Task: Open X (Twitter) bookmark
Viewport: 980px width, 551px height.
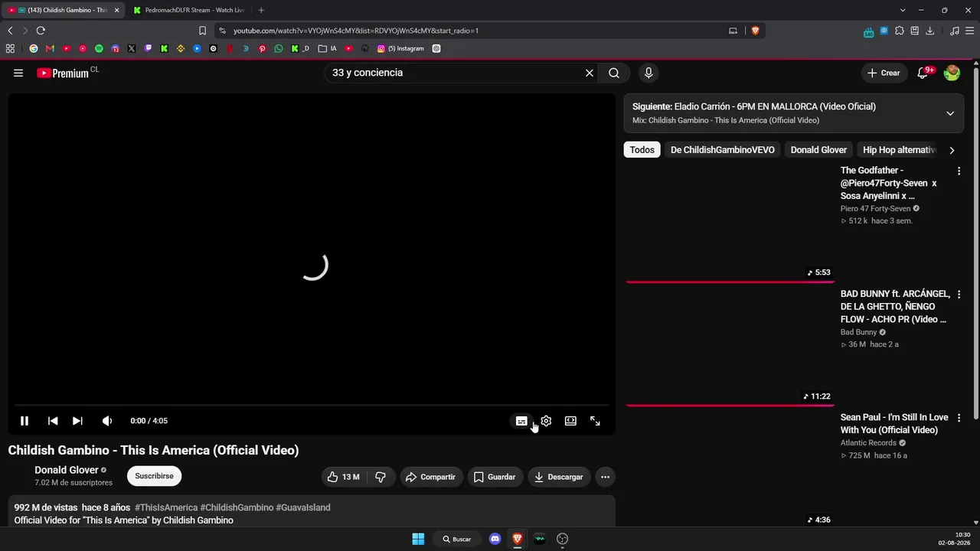Action: tap(132, 48)
